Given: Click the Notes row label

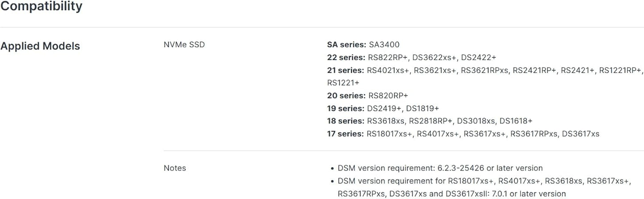Looking at the screenshot, I should click(175, 168).
